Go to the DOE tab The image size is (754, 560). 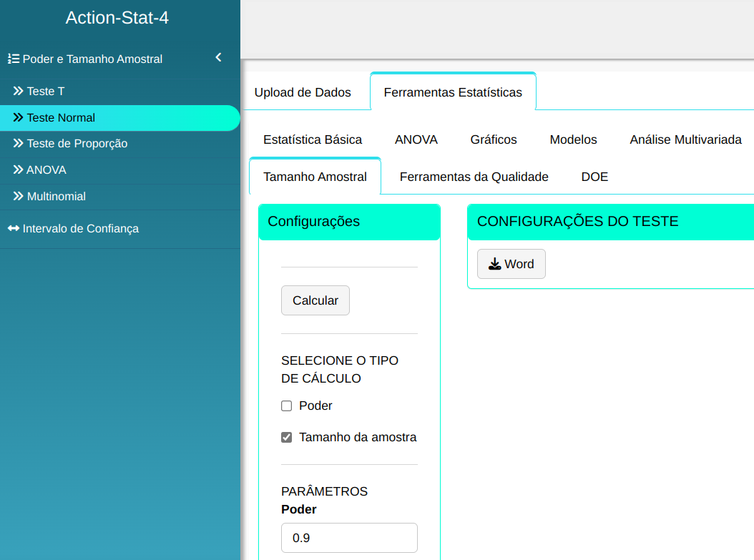pyautogui.click(x=594, y=177)
